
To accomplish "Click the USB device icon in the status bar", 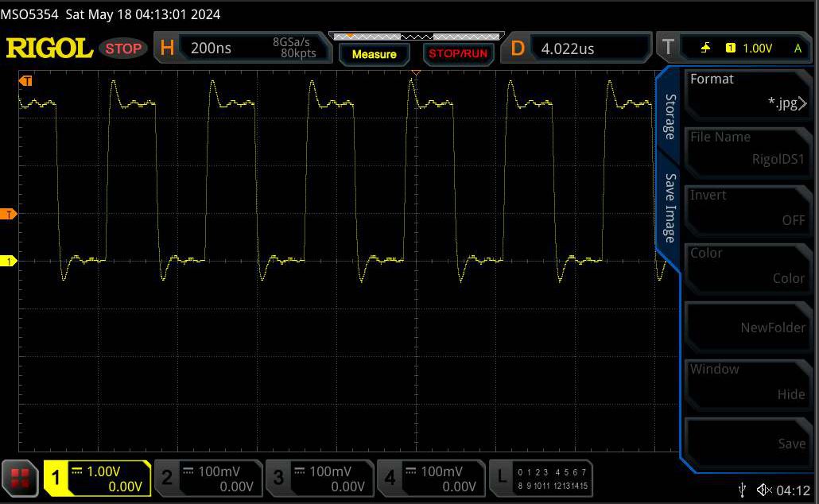I will [x=742, y=490].
